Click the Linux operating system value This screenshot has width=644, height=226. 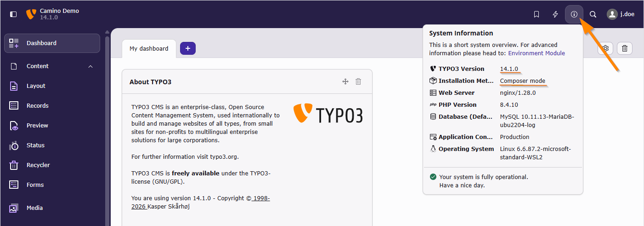(x=535, y=153)
